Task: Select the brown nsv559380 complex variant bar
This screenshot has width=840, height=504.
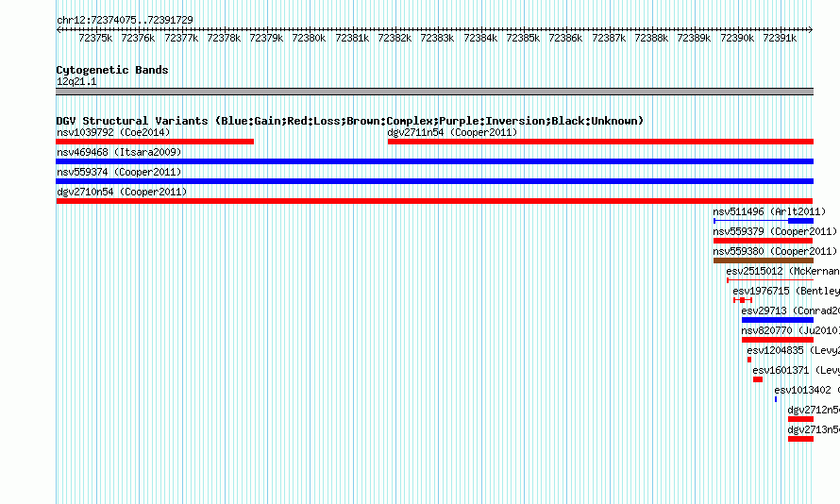Action: [764, 260]
